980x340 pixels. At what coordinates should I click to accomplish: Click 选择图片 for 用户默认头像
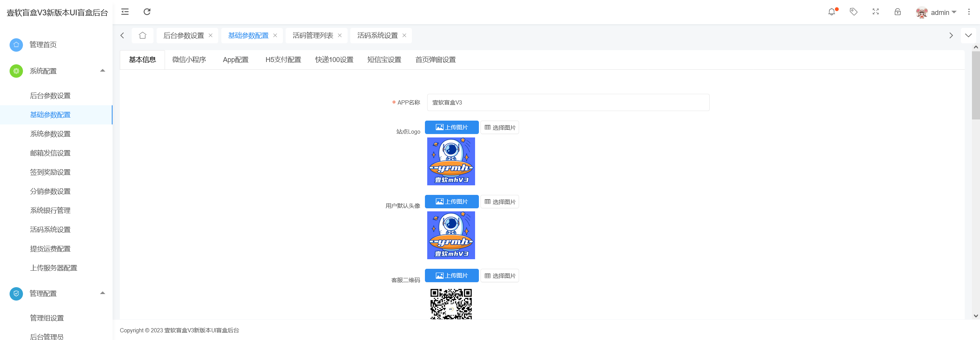[x=500, y=202]
